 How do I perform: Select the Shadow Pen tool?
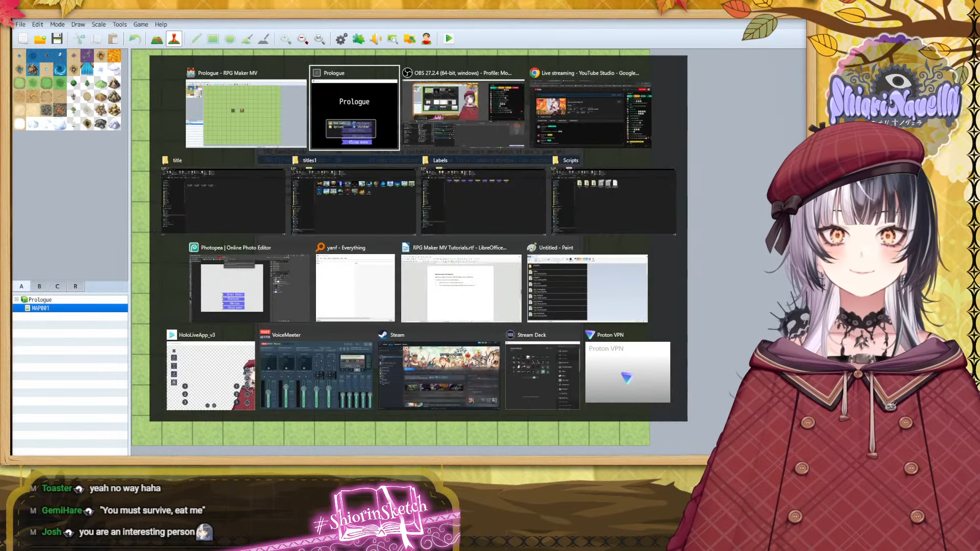tap(263, 39)
